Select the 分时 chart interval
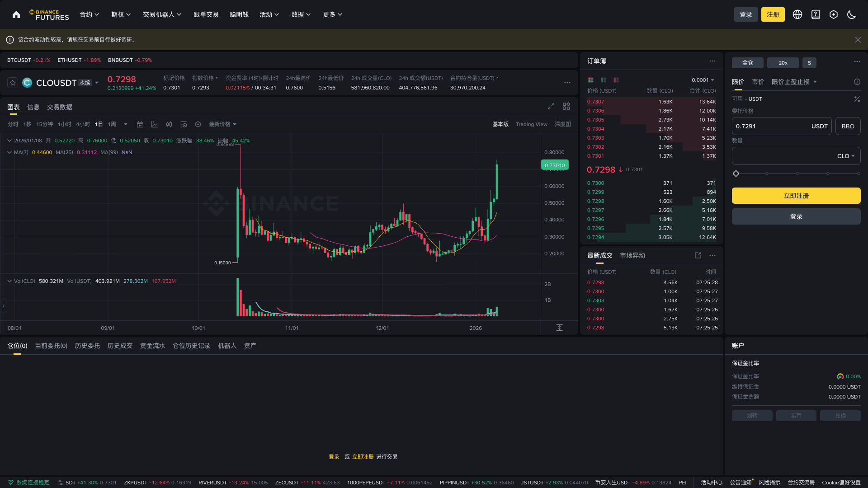The image size is (868, 488). [x=13, y=124]
